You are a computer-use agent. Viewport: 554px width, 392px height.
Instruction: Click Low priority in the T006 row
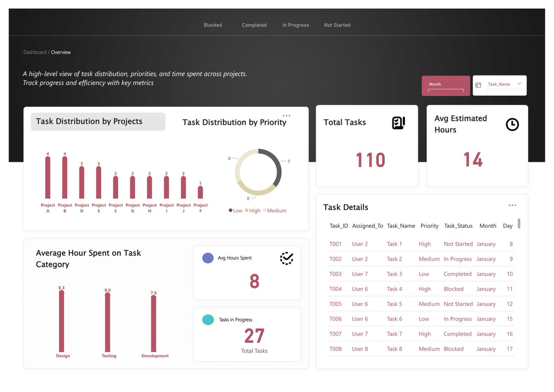pos(424,319)
